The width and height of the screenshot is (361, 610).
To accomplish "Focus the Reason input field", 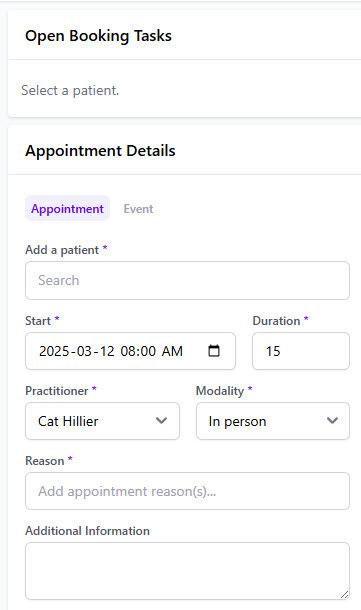I will 188,491.
